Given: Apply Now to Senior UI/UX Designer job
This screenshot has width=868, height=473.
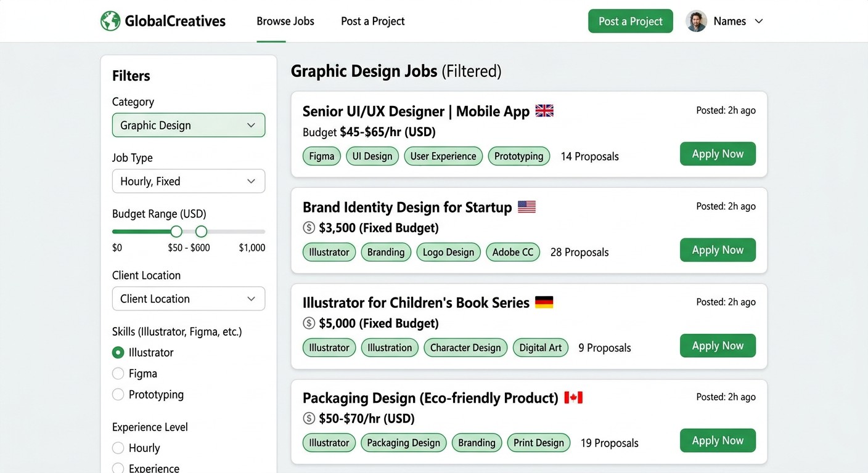Looking at the screenshot, I should (x=718, y=154).
